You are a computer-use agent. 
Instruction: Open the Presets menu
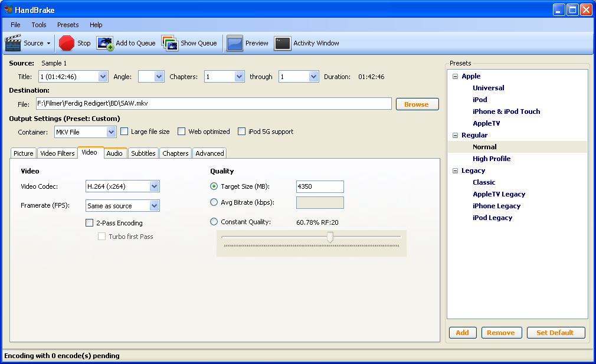(68, 25)
